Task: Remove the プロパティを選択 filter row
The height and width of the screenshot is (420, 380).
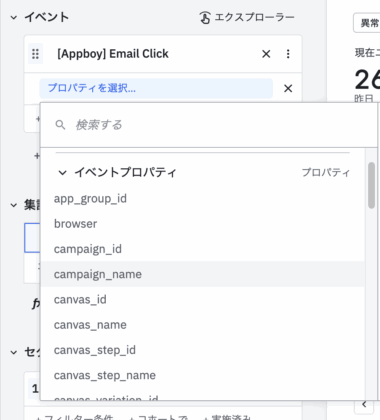Action: (288, 88)
